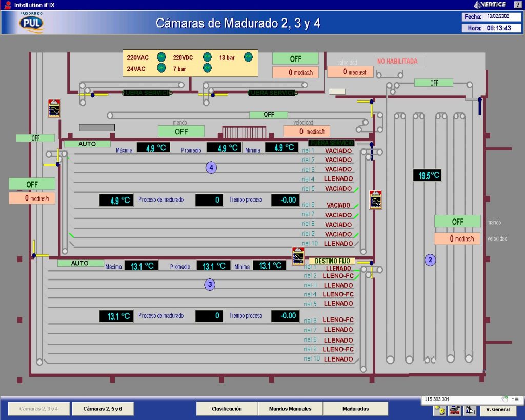The image size is (525, 420).
Task: Click the help question mark icon in title bar
Action: click(517, 5)
